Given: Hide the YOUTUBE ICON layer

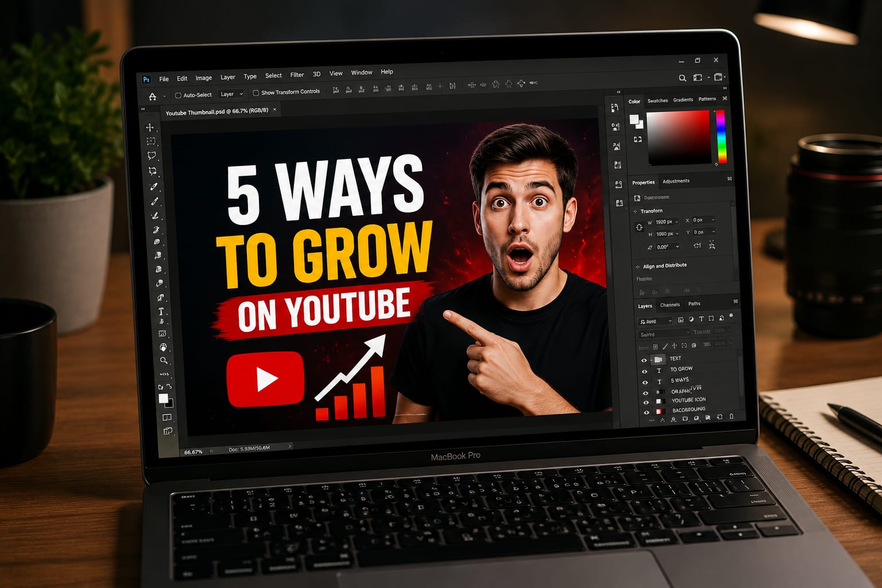Looking at the screenshot, I should pyautogui.click(x=646, y=403).
